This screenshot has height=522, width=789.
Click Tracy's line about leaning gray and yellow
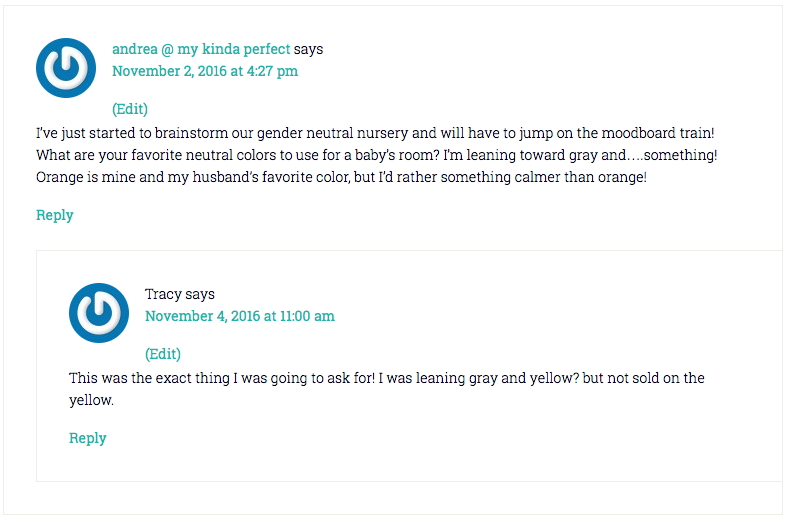[x=386, y=378]
